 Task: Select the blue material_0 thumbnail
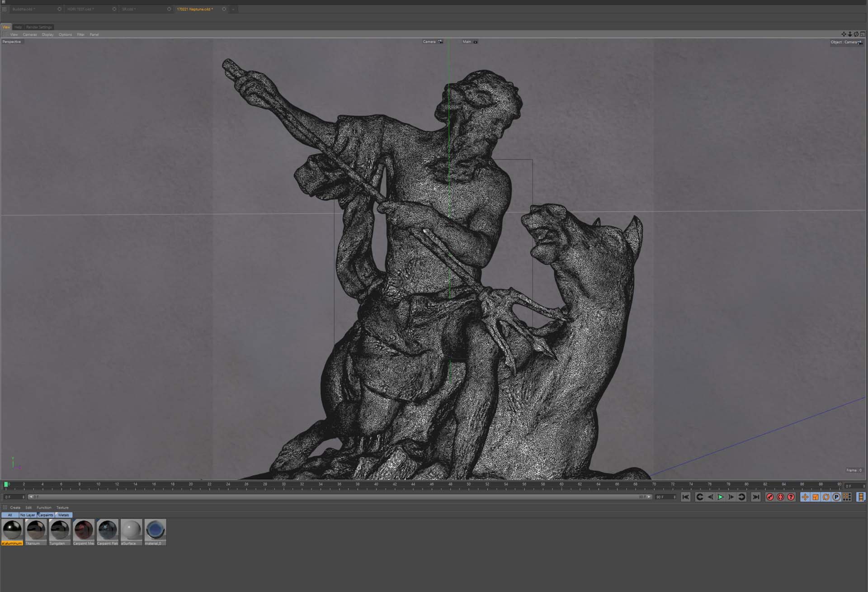click(x=155, y=532)
